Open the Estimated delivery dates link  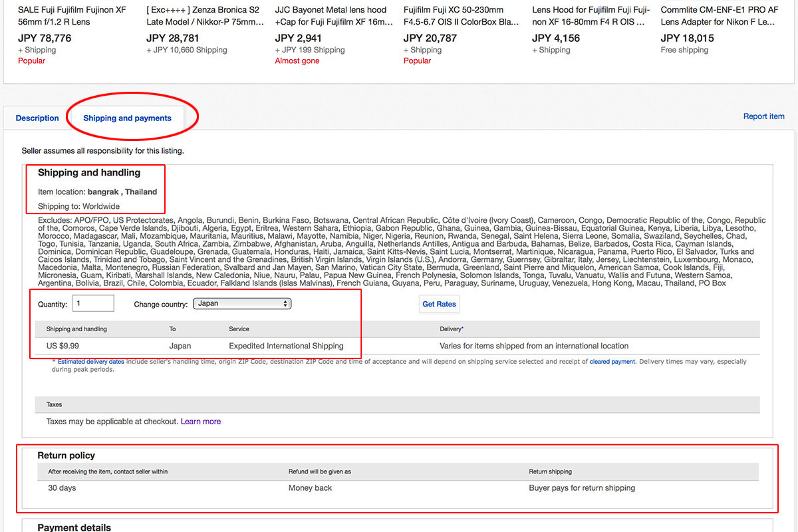[91, 362]
